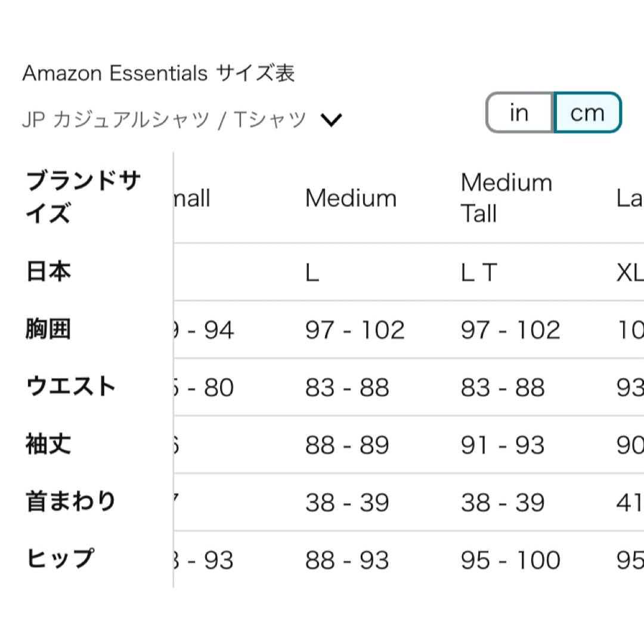Click the Amazon Essentials サイズ表 heading
Image resolution: width=644 pixels, height=644 pixels.
click(159, 73)
